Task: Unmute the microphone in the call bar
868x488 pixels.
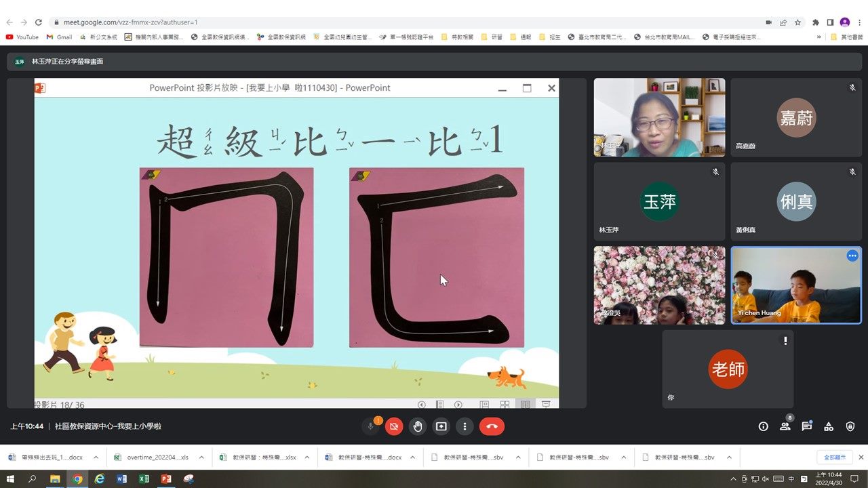Action: [x=371, y=426]
